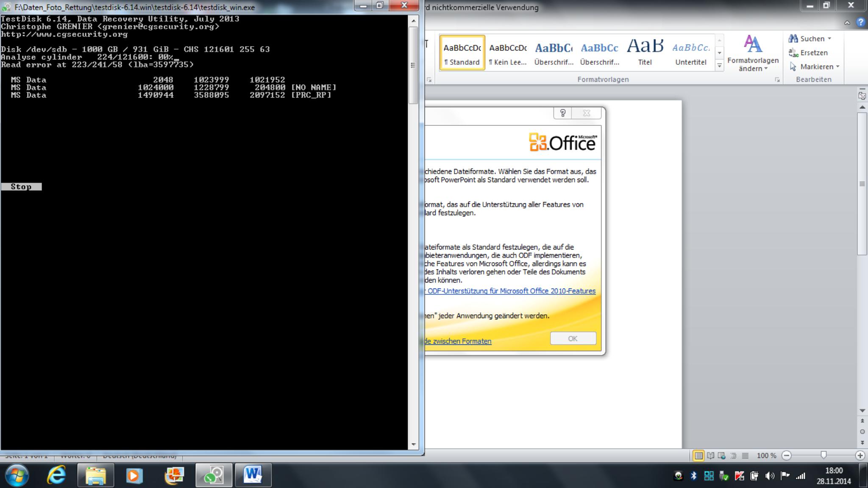Screen dimensions: 868x488
Task: Click the zoom slider handle
Action: 823,455
